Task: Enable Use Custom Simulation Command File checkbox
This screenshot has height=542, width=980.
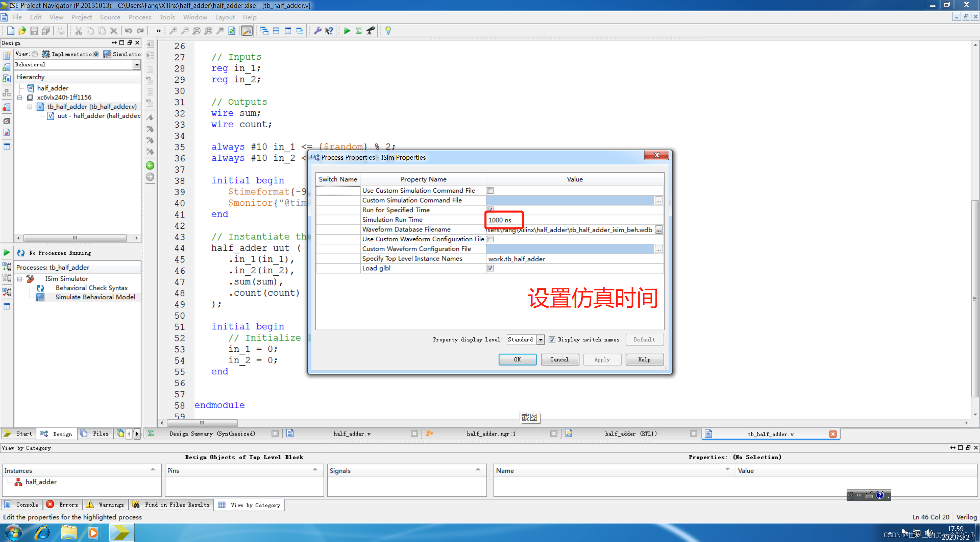Action: [490, 190]
